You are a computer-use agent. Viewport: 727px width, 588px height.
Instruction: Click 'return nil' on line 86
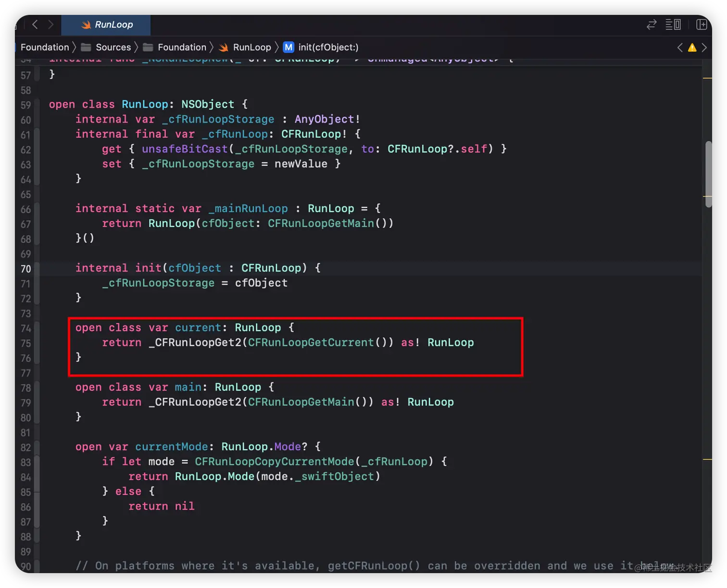(x=162, y=507)
